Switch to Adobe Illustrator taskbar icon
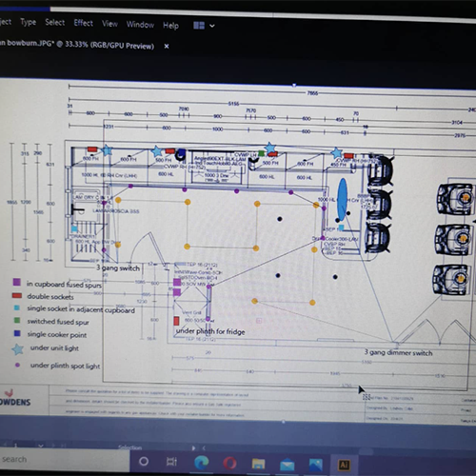Image resolution: width=476 pixels, height=476 pixels. pos(345,466)
